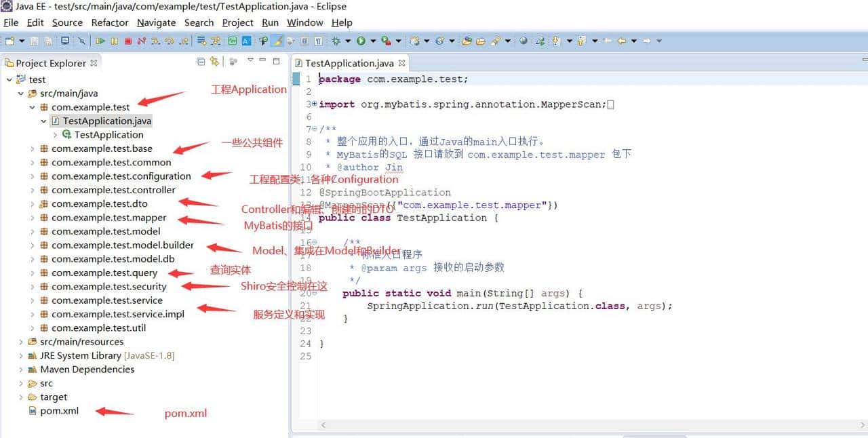The width and height of the screenshot is (868, 438).
Task: Open the Run button dropdown arrow
Action: pyautogui.click(x=373, y=41)
